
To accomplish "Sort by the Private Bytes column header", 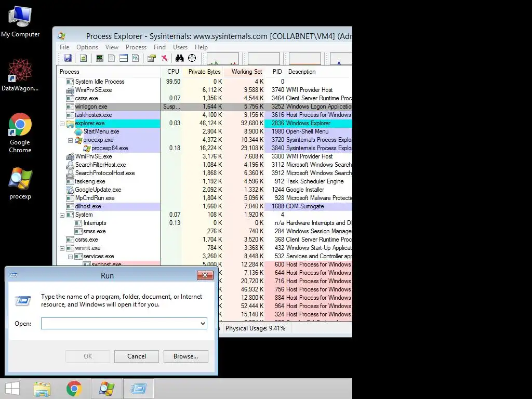I will (x=203, y=72).
